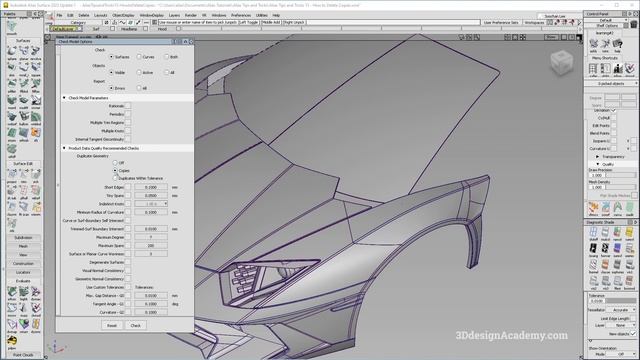
Task: Select the trim tool under Surface Edit
Action: tap(24, 174)
